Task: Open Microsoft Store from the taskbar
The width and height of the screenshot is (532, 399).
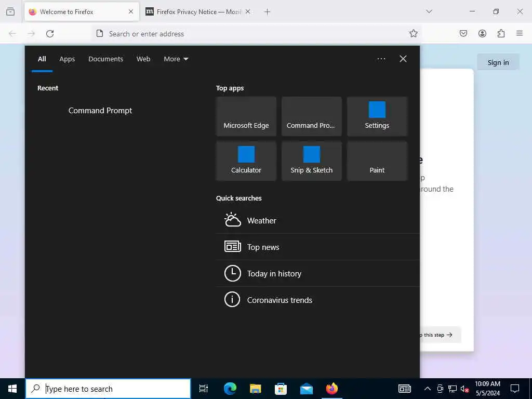Action: pos(281,389)
